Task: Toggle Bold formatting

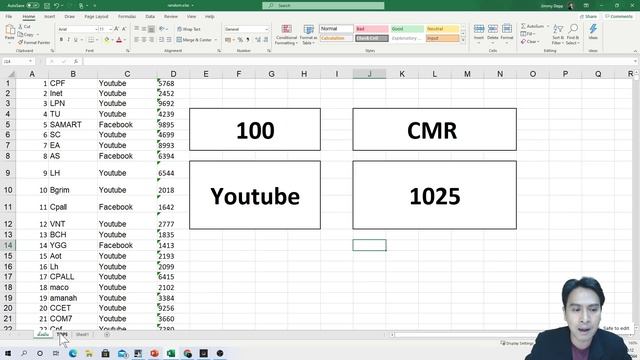Action: click(x=61, y=40)
